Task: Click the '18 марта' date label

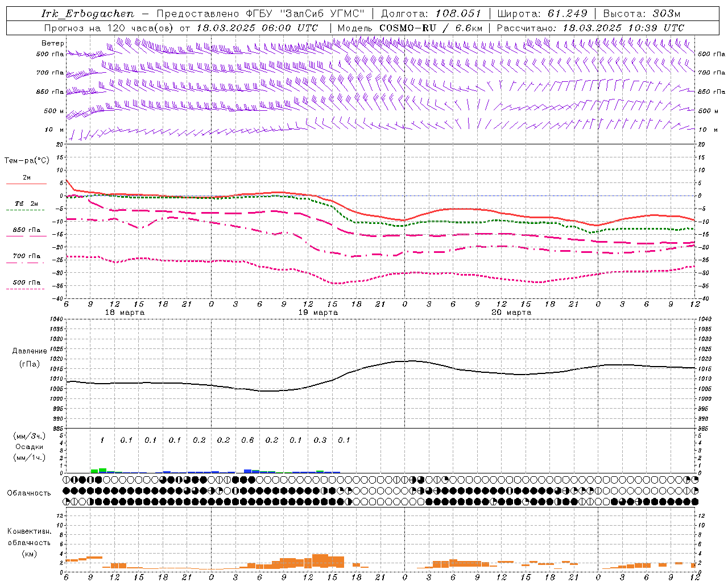Action: coord(125,313)
